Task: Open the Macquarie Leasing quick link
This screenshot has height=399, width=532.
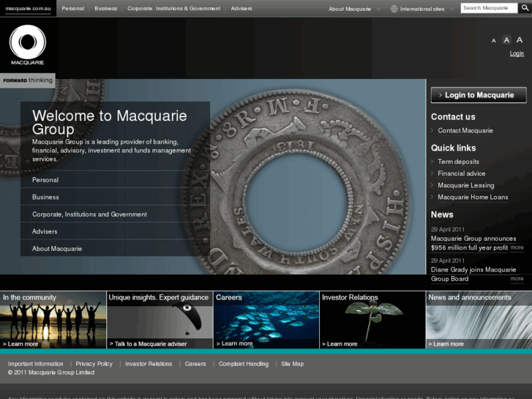Action: 466,185
